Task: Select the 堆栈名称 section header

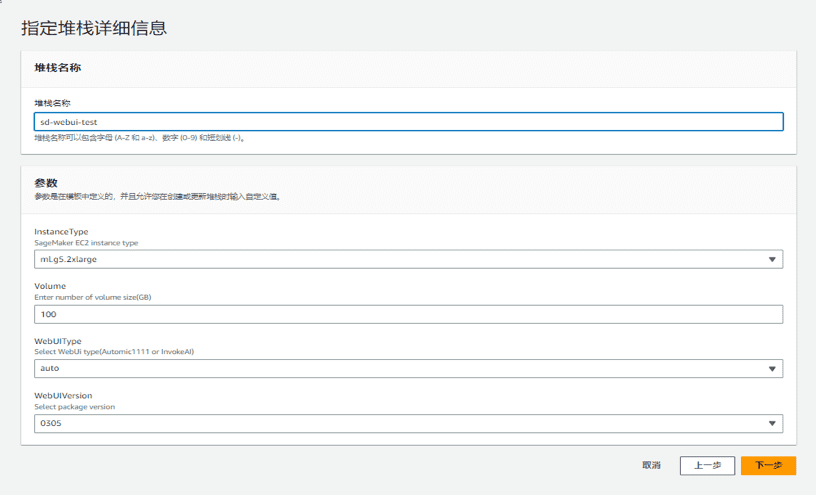Action: tap(58, 68)
